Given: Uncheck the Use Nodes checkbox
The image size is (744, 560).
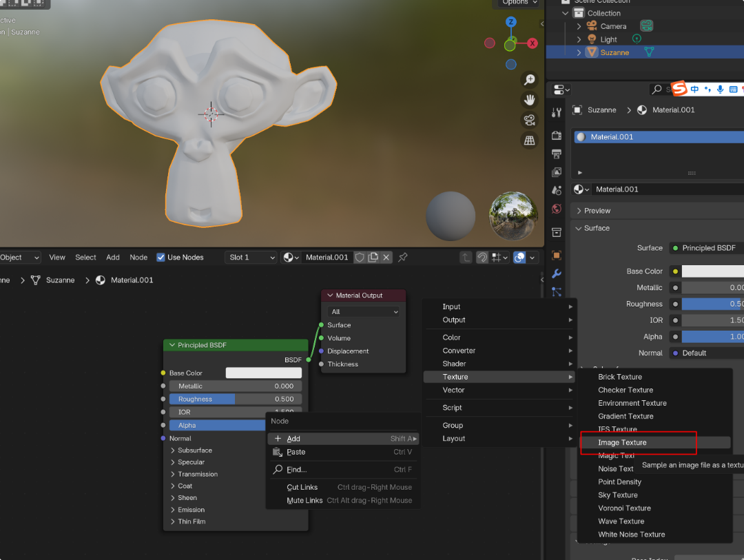Looking at the screenshot, I should point(161,257).
